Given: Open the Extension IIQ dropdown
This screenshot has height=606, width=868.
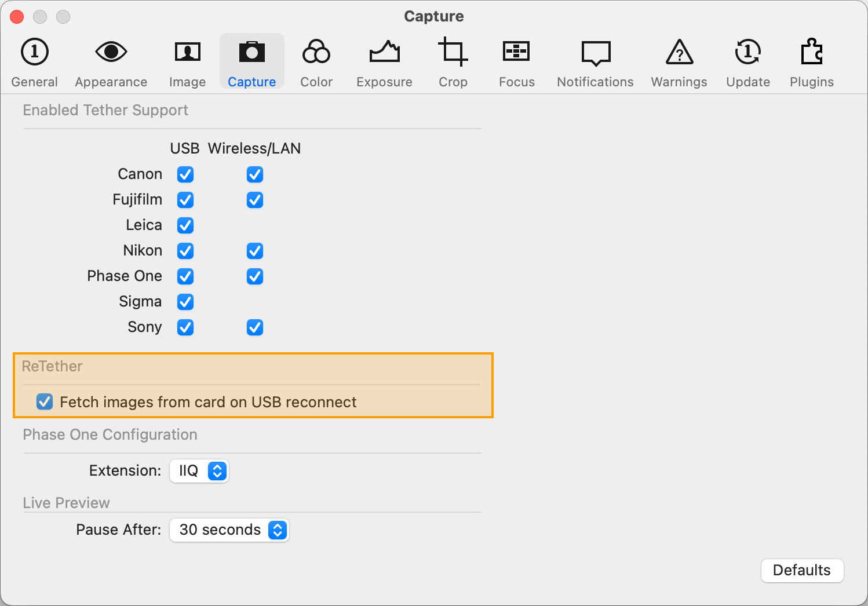Looking at the screenshot, I should [x=199, y=471].
